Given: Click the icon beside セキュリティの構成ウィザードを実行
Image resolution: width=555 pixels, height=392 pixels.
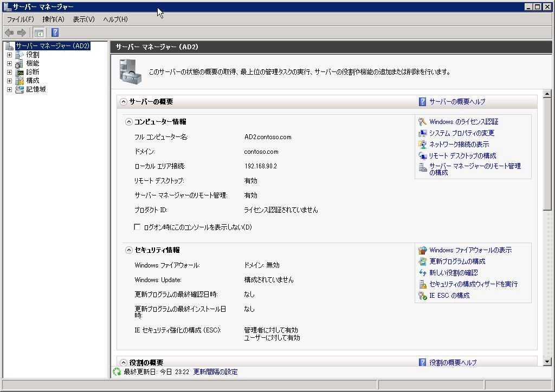Looking at the screenshot, I should (x=422, y=284).
